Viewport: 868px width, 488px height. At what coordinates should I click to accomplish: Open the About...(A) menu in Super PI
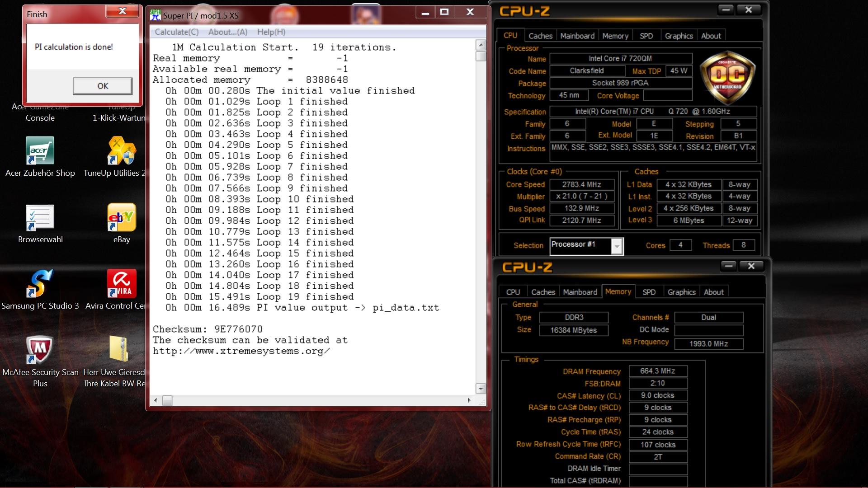click(228, 32)
